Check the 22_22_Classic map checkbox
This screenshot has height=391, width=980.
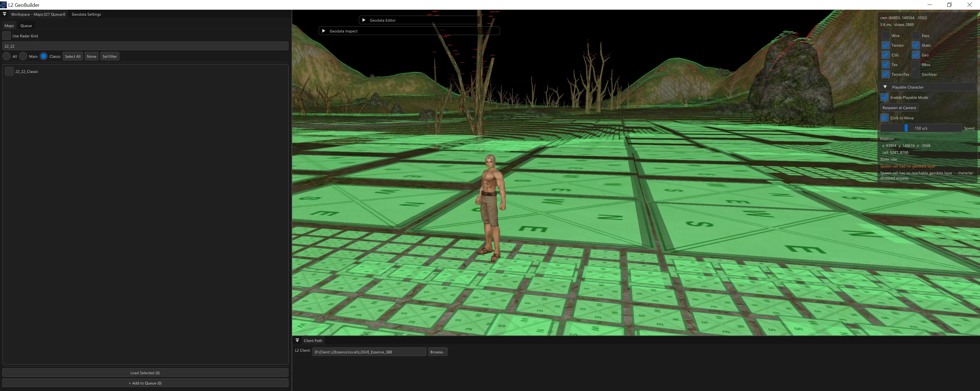pyautogui.click(x=9, y=71)
